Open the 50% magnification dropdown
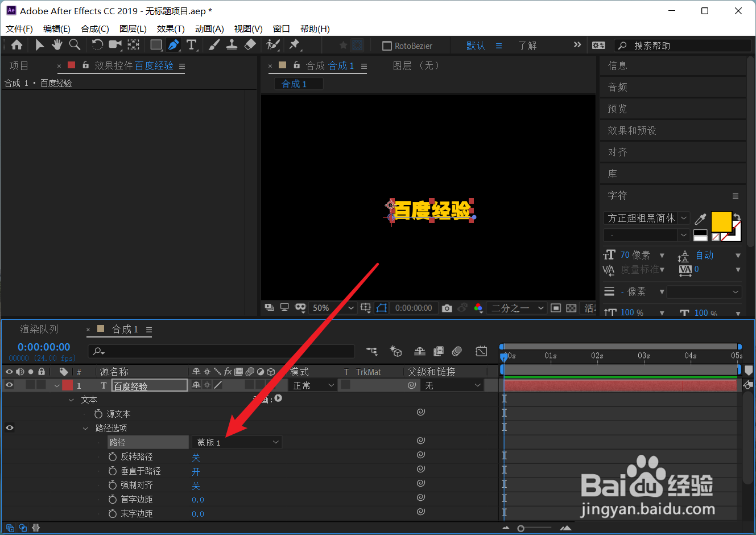756x535 pixels. click(333, 308)
